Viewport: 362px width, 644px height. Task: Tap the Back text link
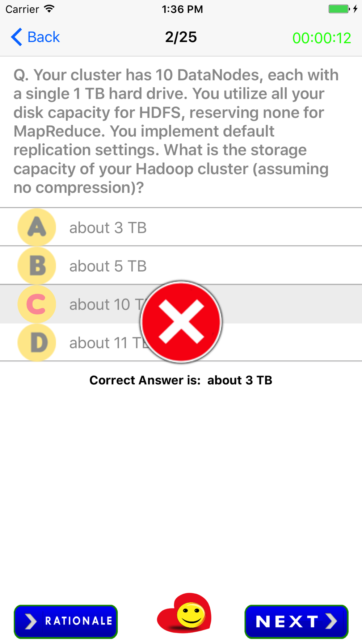coord(43,37)
